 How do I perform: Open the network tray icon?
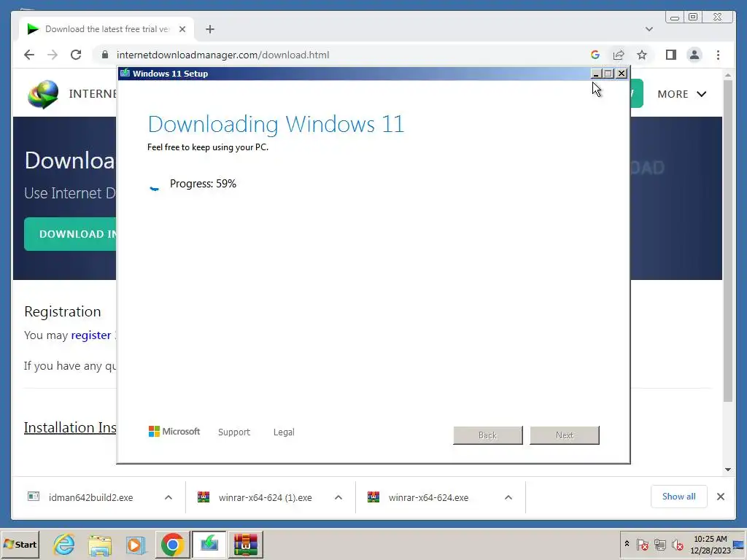659,544
